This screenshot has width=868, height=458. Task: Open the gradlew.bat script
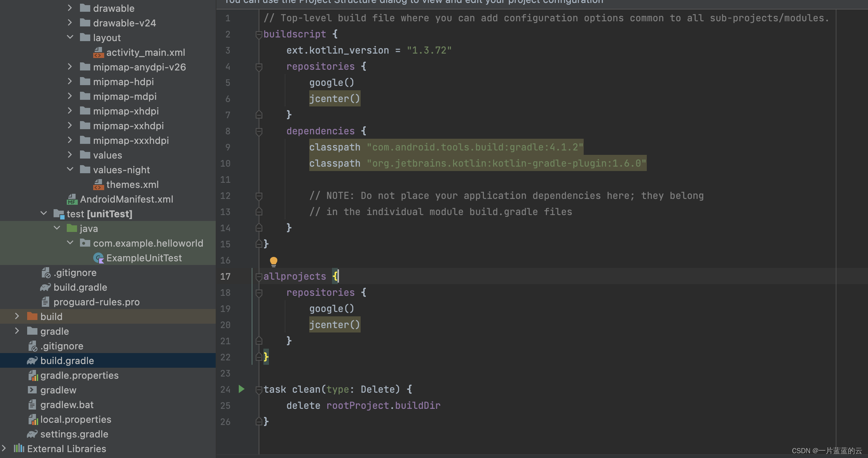point(66,404)
